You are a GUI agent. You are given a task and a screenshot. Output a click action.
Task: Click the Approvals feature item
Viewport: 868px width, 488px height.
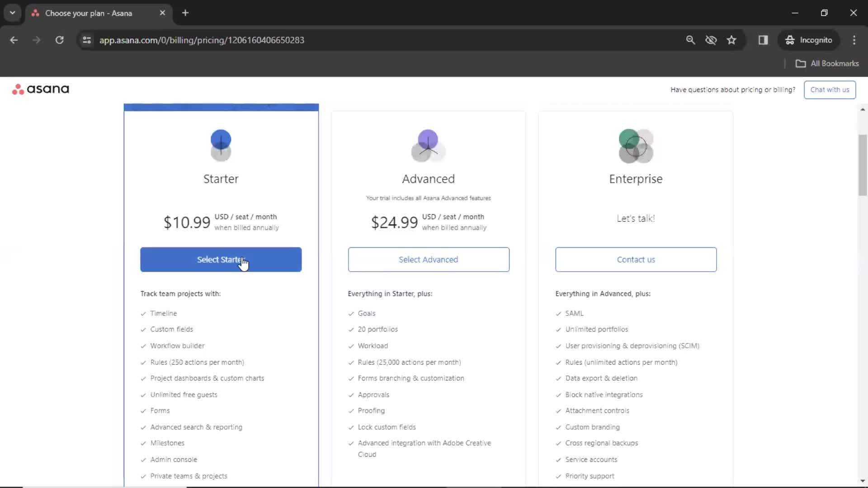pos(373,394)
